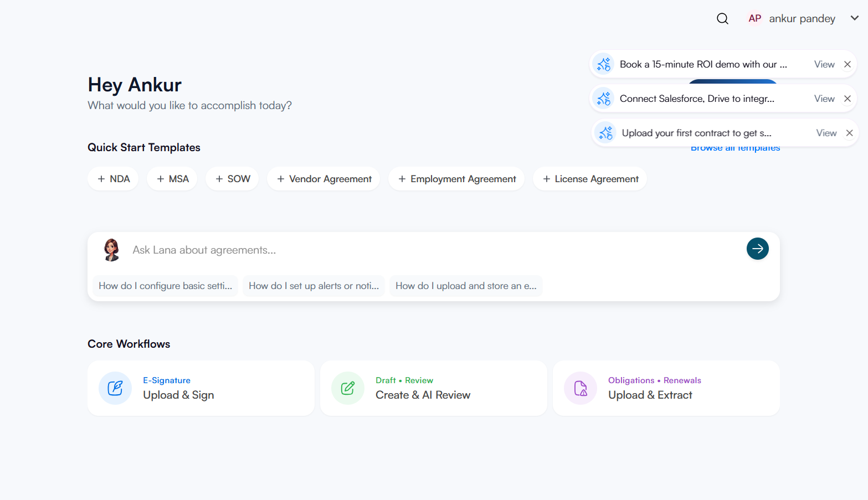The image size is (868, 500).
Task: Ask how to set up alerts or notifications
Action: (314, 286)
